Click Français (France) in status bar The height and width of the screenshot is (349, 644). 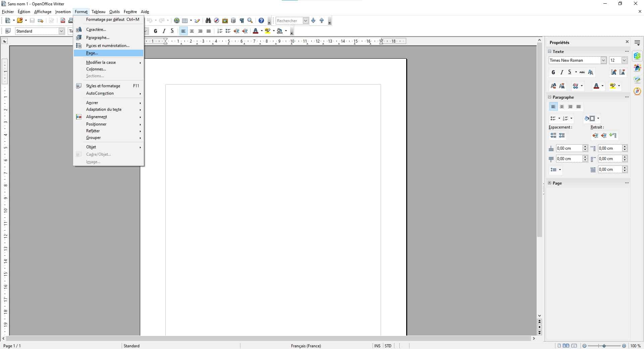click(306, 346)
